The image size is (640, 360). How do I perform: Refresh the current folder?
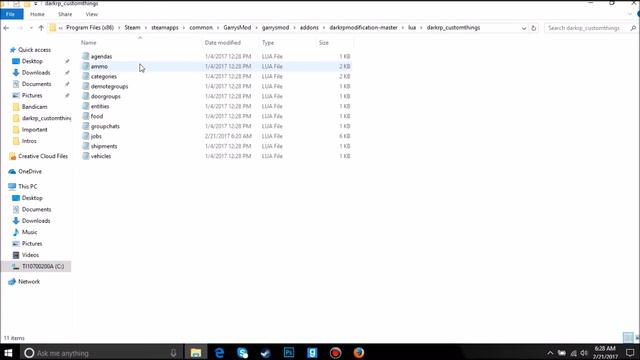click(x=533, y=28)
